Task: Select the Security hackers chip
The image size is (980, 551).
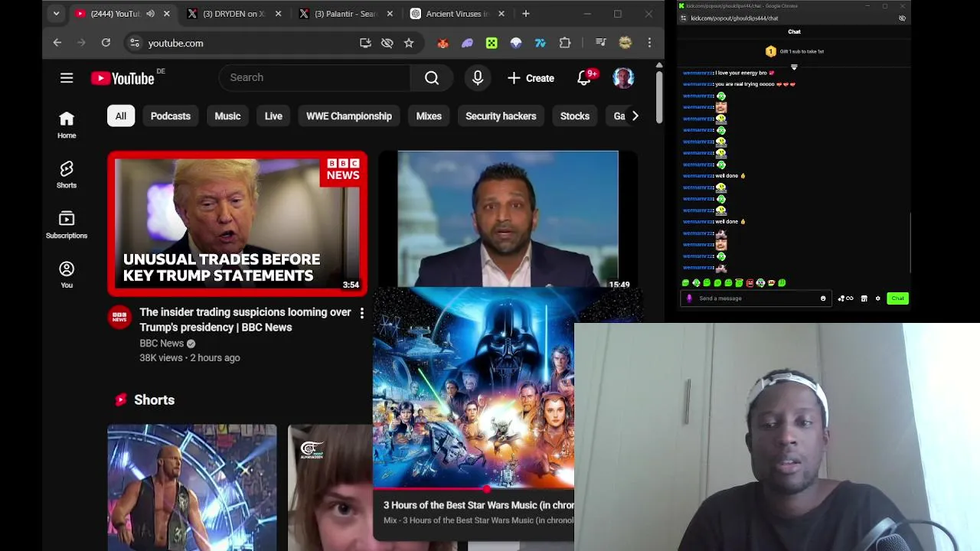Action: pos(501,116)
